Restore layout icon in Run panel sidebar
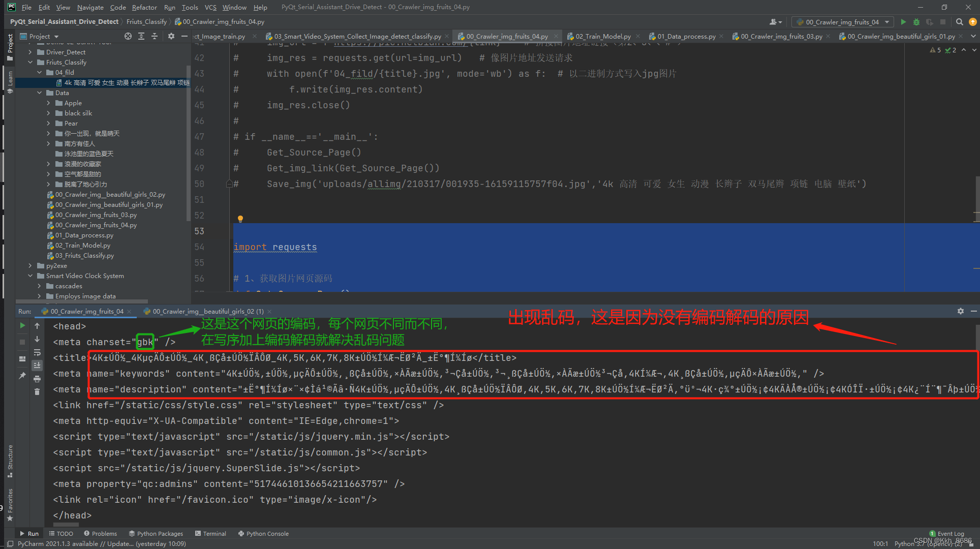Image resolution: width=980 pixels, height=549 pixels. tap(22, 359)
